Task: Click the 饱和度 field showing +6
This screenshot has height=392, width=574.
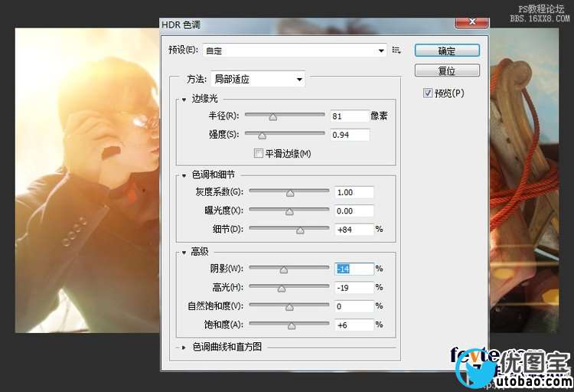Action: click(354, 325)
